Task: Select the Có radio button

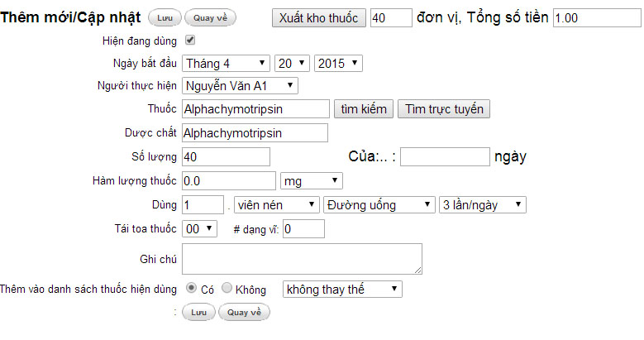Action: (x=191, y=288)
